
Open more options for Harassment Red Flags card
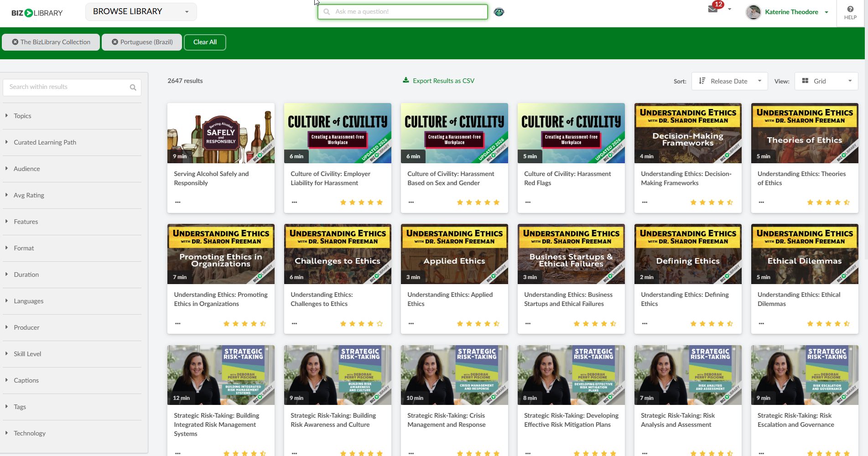[528, 202]
